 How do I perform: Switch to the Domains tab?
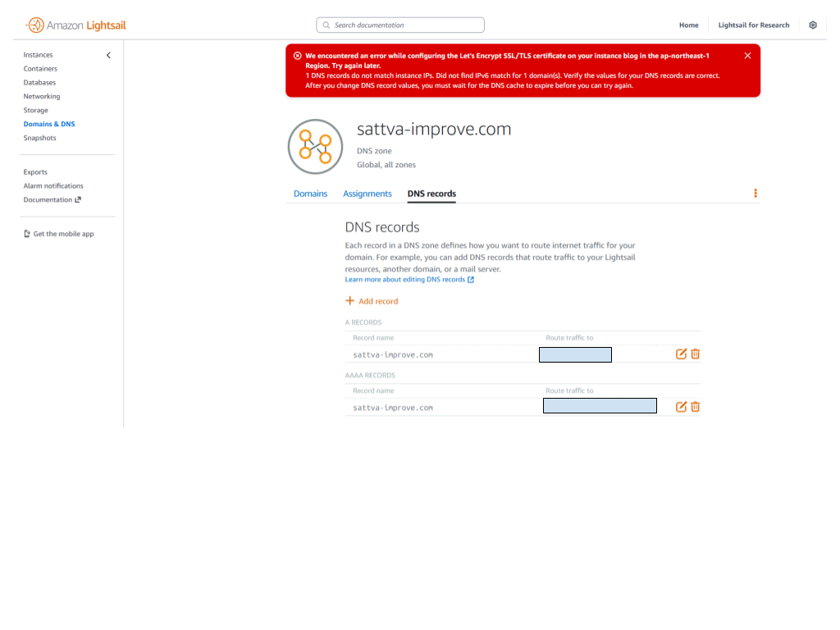point(310,194)
